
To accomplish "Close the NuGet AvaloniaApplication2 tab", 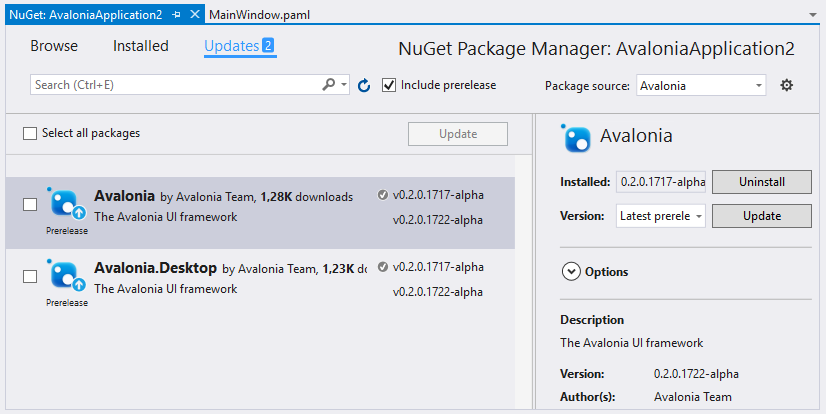I will [195, 14].
